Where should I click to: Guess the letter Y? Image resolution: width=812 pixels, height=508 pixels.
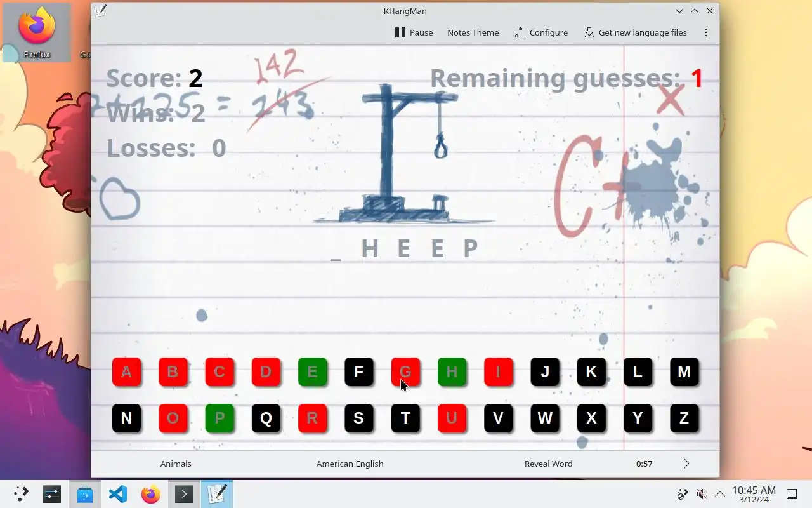[638, 418]
